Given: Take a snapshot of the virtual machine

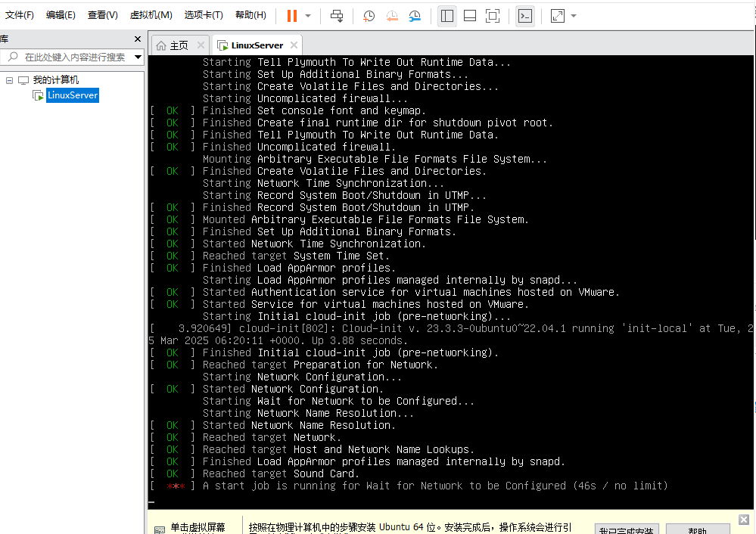Looking at the screenshot, I should (x=369, y=16).
